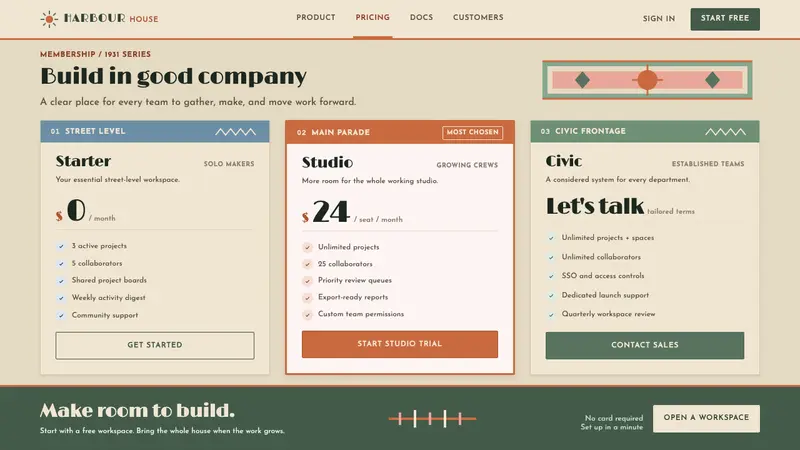Select the Pricing nav tab
Image resolution: width=800 pixels, height=450 pixels.
372,17
